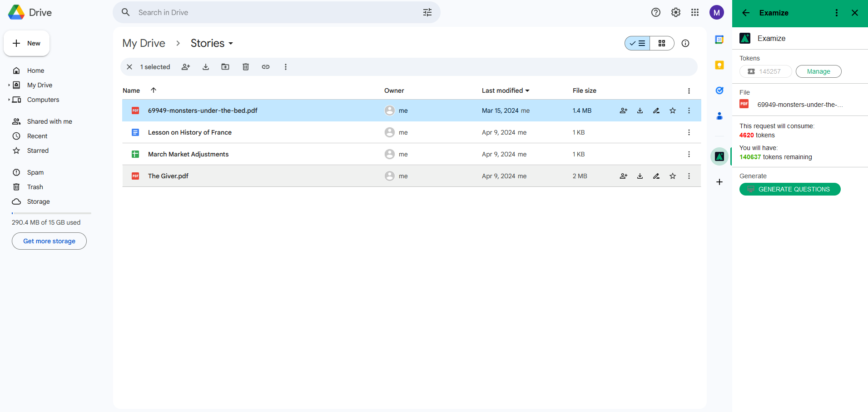This screenshot has width=868, height=412.
Task: Star the monsters-under-the-bed PDF
Action: click(x=673, y=111)
